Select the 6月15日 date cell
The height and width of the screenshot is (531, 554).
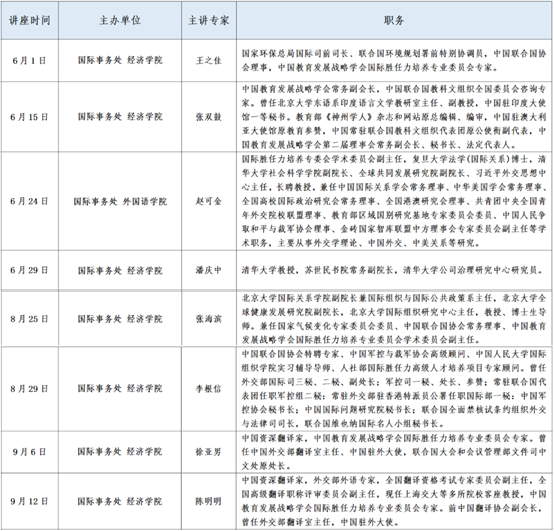pos(30,117)
